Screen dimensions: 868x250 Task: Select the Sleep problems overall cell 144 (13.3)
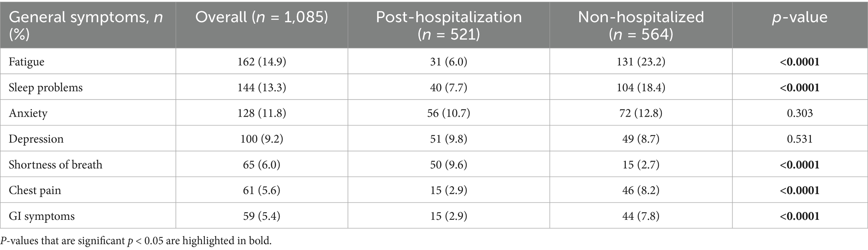261,87
